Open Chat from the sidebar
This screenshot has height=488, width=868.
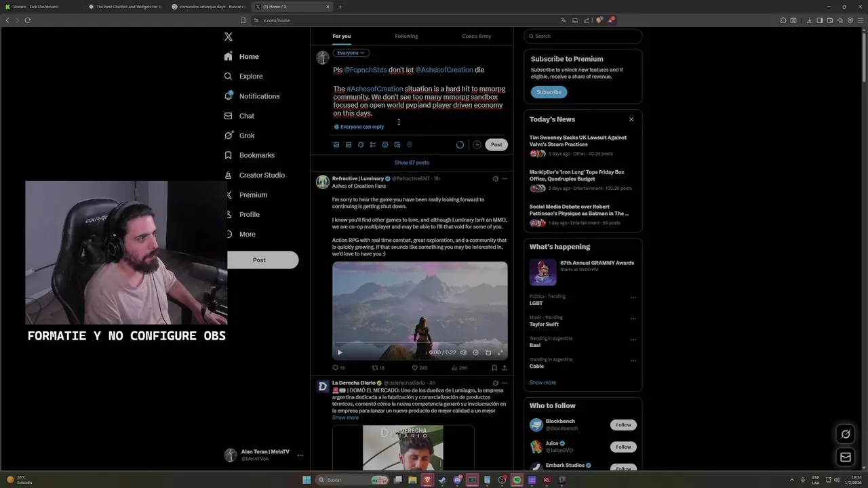239,116
